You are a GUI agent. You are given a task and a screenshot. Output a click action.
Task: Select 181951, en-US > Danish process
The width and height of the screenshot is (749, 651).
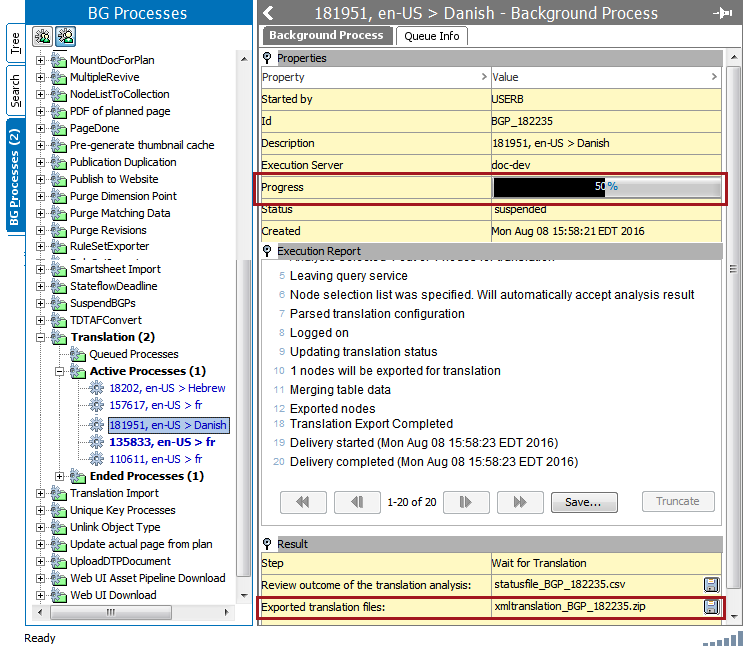coord(168,425)
